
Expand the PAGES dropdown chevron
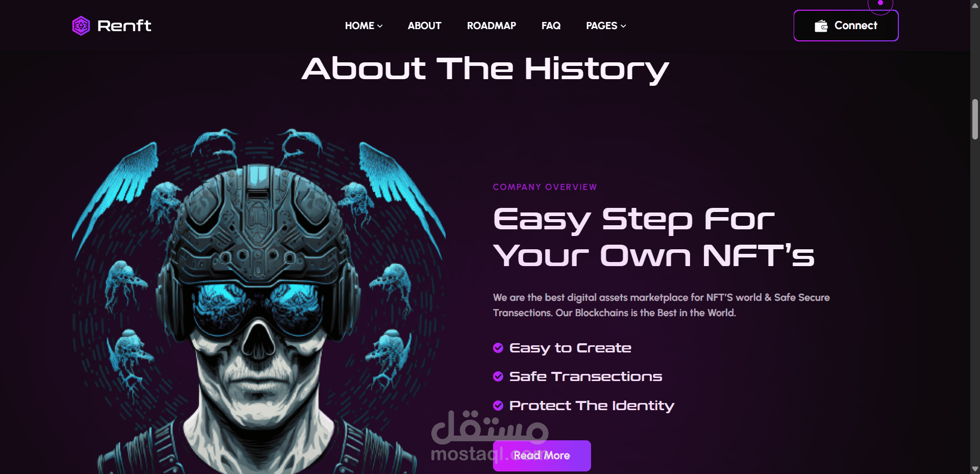(623, 26)
